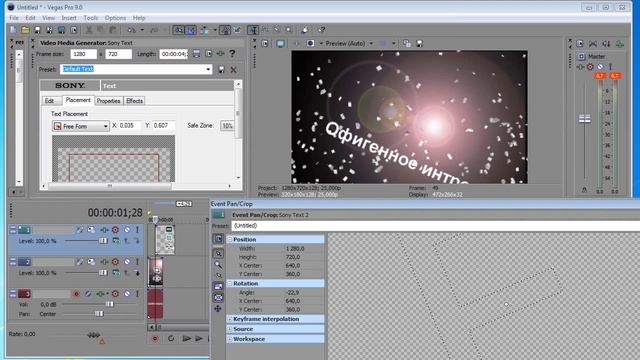Click the Project Properties icon in the main toolbar
This screenshot has height=360, width=640.
(x=74, y=30)
